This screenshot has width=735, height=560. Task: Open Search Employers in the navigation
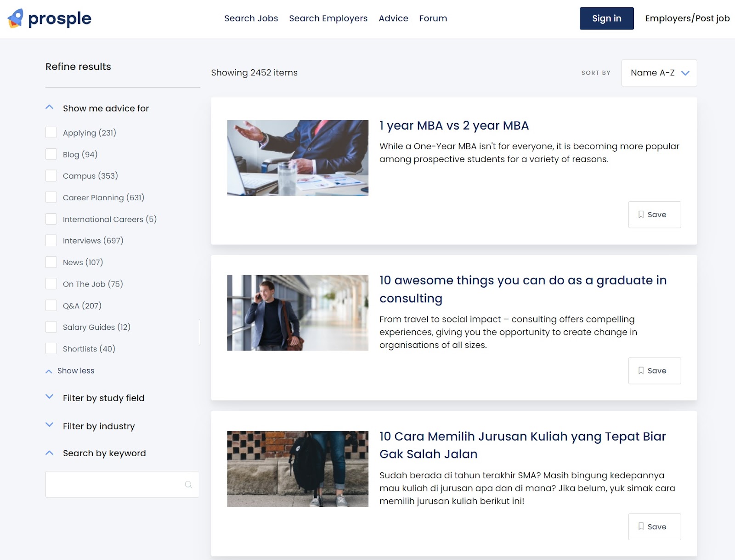[x=328, y=18]
